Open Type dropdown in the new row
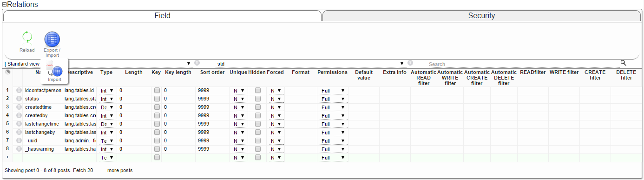644x180 pixels. 107,158
